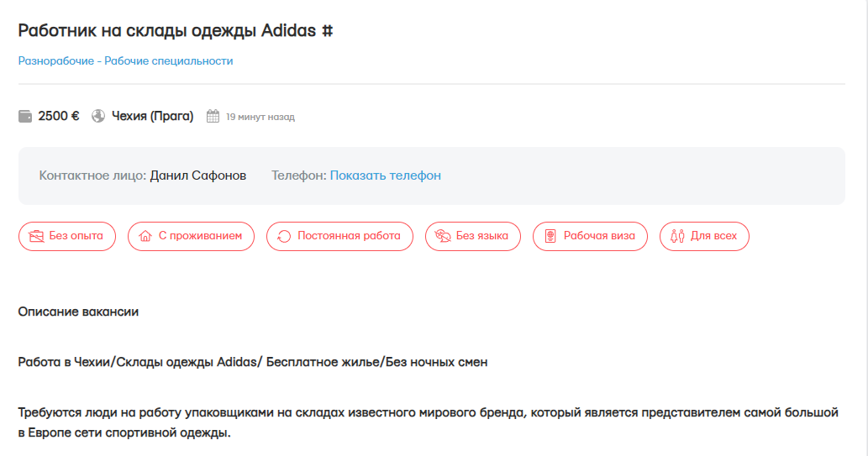Screen dimensions: 868x456
Task: Open the Разнорабочие - Рабочие специальности category link
Action: click(126, 60)
